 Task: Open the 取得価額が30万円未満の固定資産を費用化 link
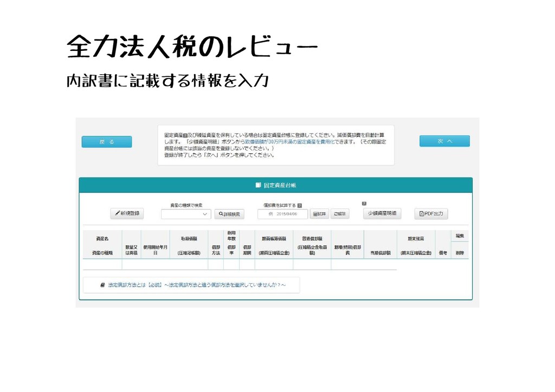289,142
